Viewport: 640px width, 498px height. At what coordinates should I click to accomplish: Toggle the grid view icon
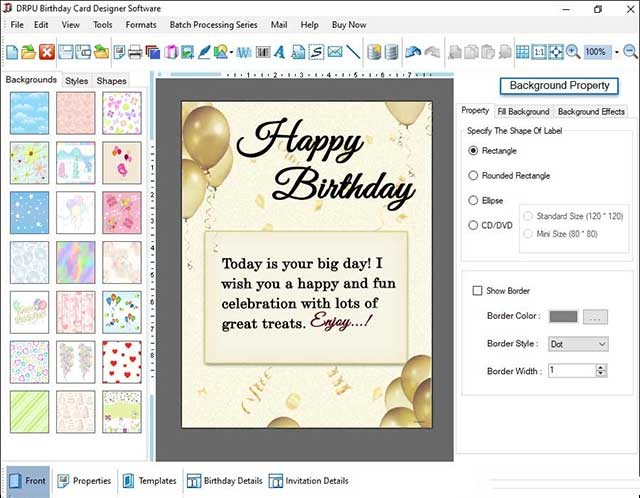click(x=523, y=51)
